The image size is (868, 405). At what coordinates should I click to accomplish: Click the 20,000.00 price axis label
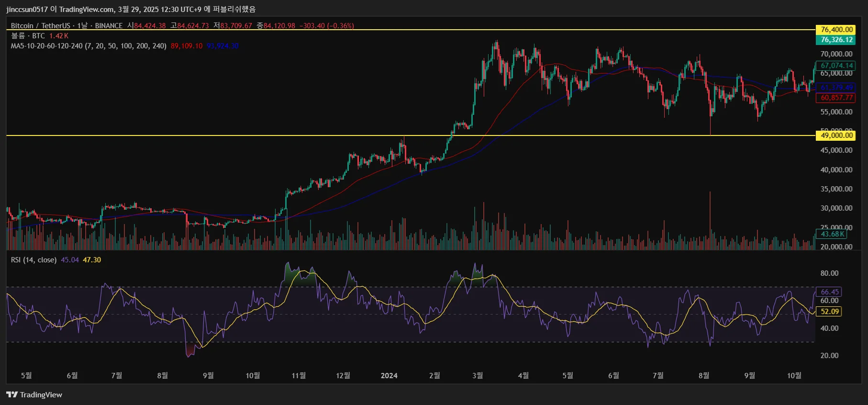tap(836, 247)
